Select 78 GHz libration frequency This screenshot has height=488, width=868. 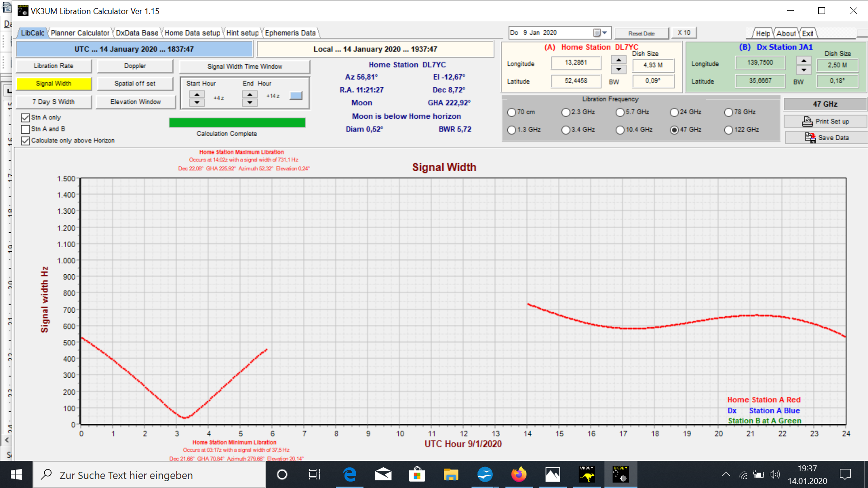point(728,113)
